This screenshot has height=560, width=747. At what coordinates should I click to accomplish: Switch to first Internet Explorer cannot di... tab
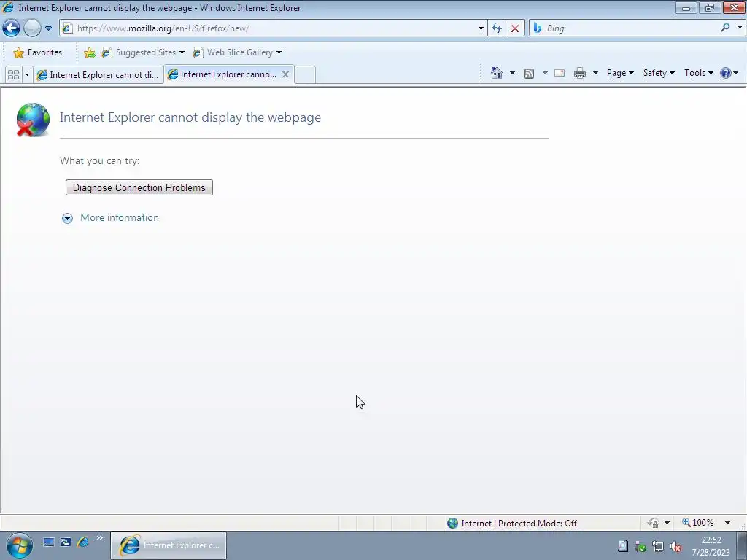98,75
